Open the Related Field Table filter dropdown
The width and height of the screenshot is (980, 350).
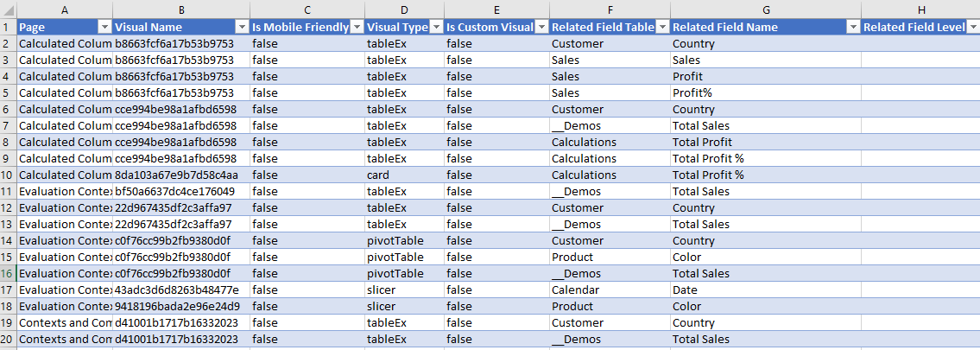coord(661,27)
